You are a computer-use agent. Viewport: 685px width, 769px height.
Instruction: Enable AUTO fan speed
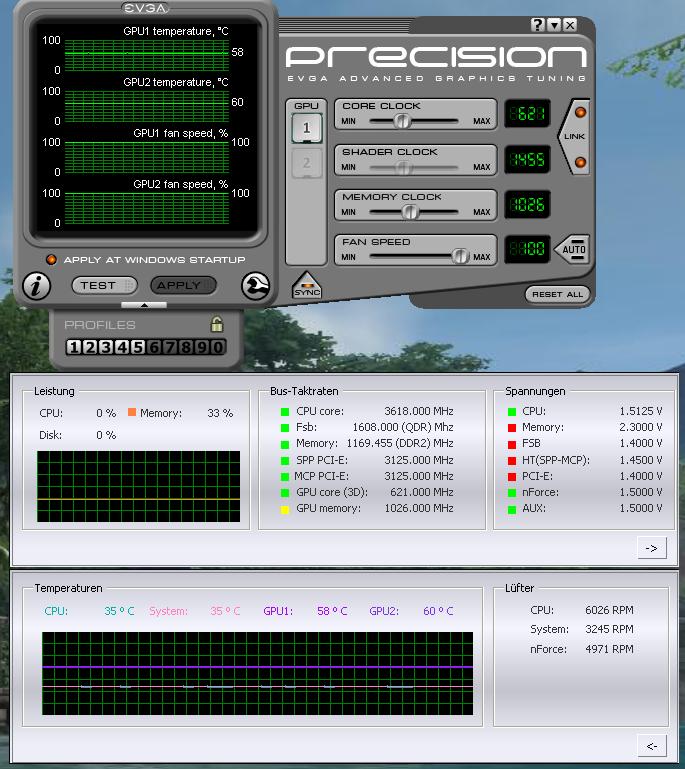pyautogui.click(x=573, y=249)
